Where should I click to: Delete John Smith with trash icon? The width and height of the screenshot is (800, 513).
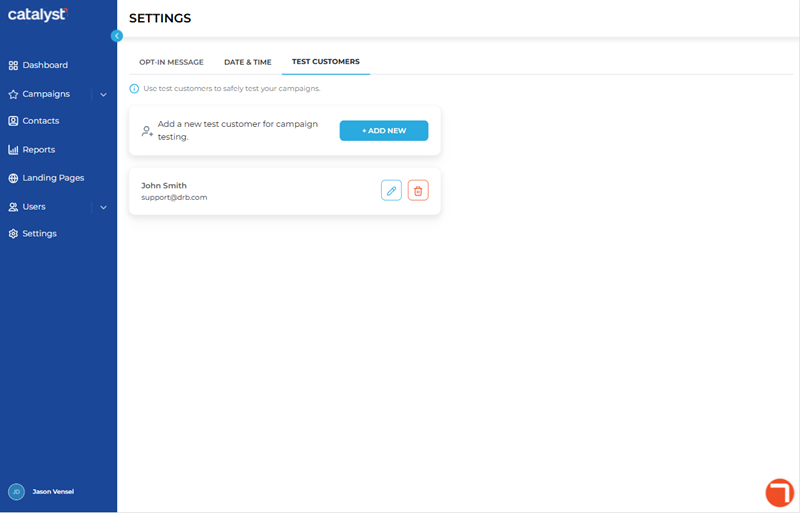418,190
